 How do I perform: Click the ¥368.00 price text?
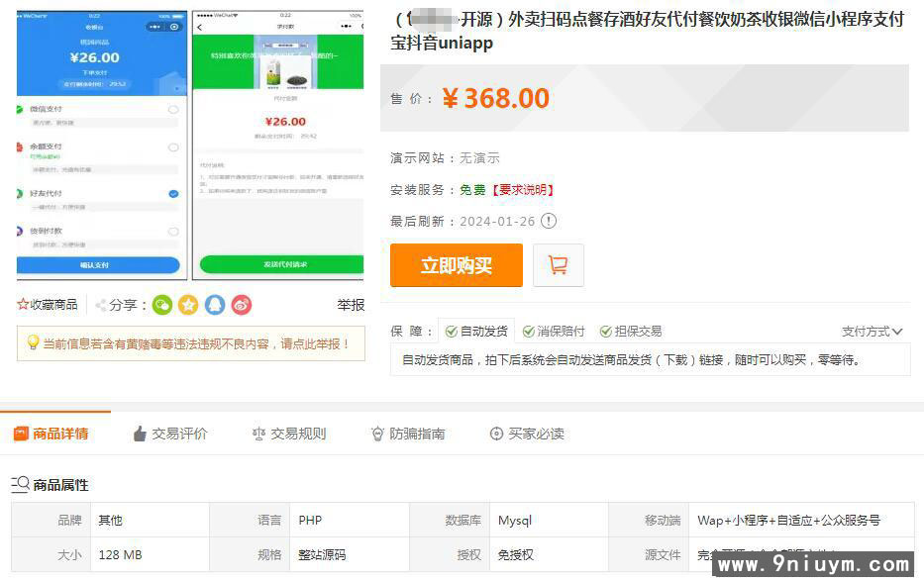pyautogui.click(x=495, y=98)
